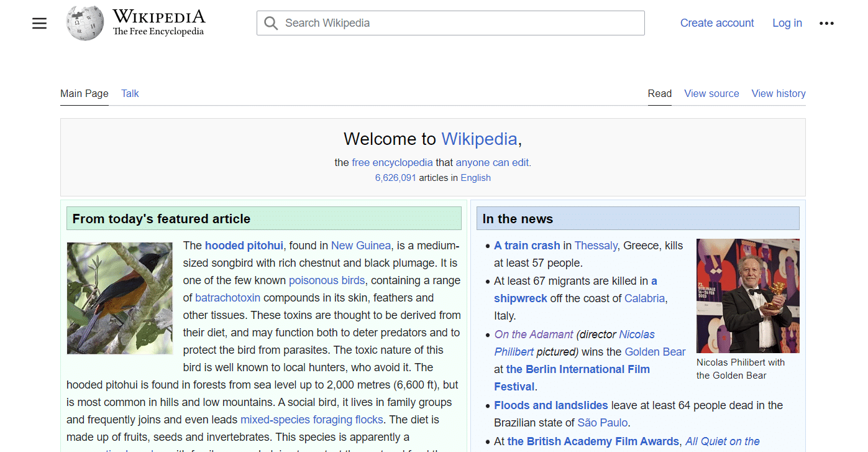Open the 'On the Adamant' link
Image resolution: width=868 pixels, height=452 pixels.
pos(534,334)
